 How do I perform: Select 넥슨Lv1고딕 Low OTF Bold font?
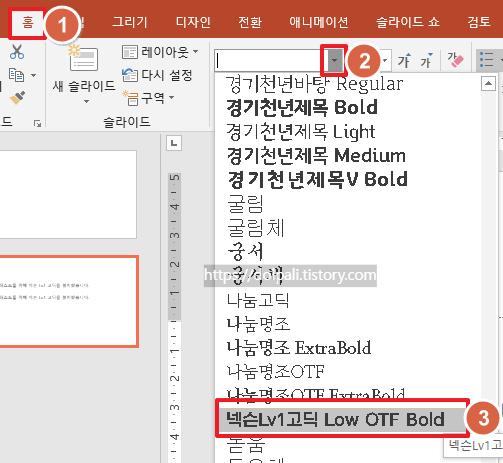pos(342,419)
